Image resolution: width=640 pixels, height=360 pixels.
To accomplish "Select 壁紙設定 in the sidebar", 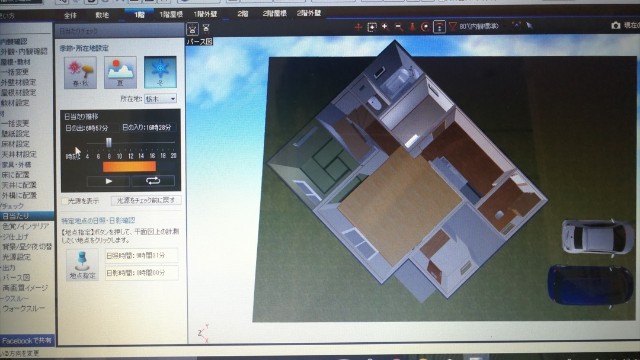I will (x=15, y=133).
